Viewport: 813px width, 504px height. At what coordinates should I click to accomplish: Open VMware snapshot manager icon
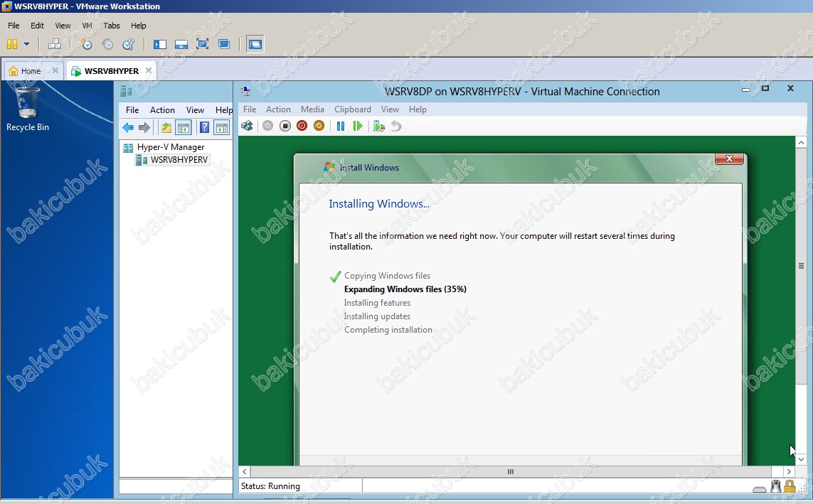tap(129, 45)
